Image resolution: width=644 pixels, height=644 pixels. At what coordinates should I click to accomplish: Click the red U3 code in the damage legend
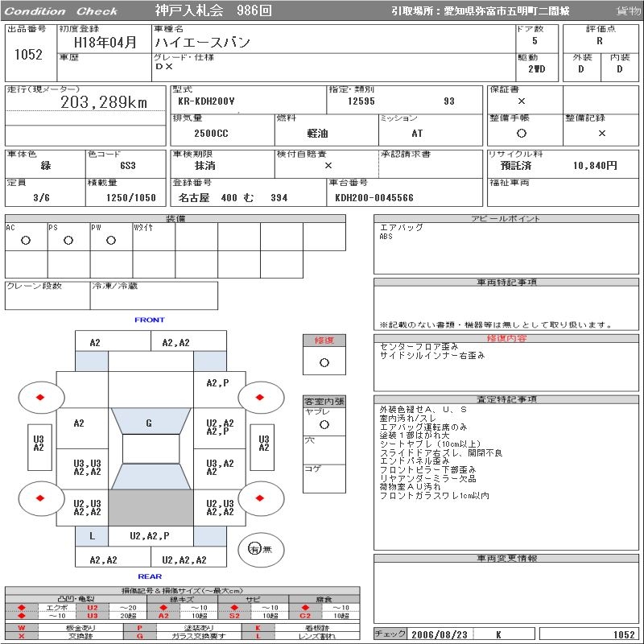92,616
